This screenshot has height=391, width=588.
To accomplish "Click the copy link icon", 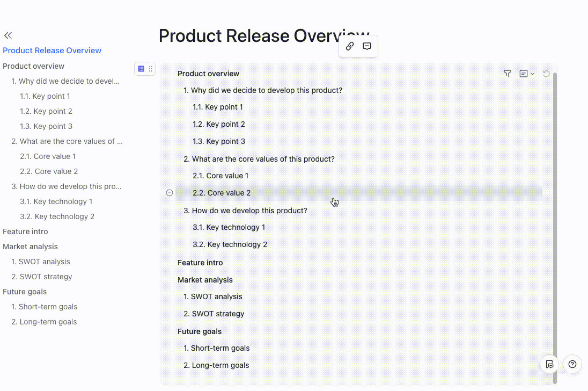I will coord(350,46).
